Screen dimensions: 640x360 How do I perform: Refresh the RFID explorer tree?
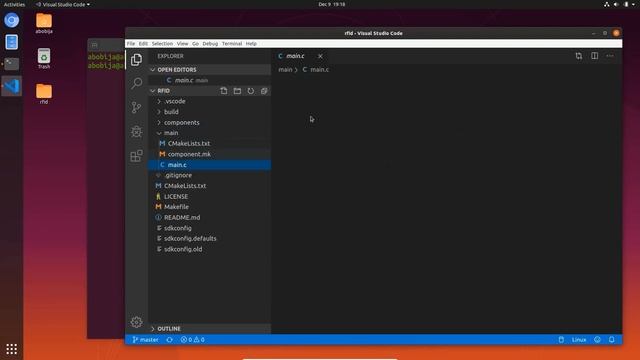[x=251, y=91]
